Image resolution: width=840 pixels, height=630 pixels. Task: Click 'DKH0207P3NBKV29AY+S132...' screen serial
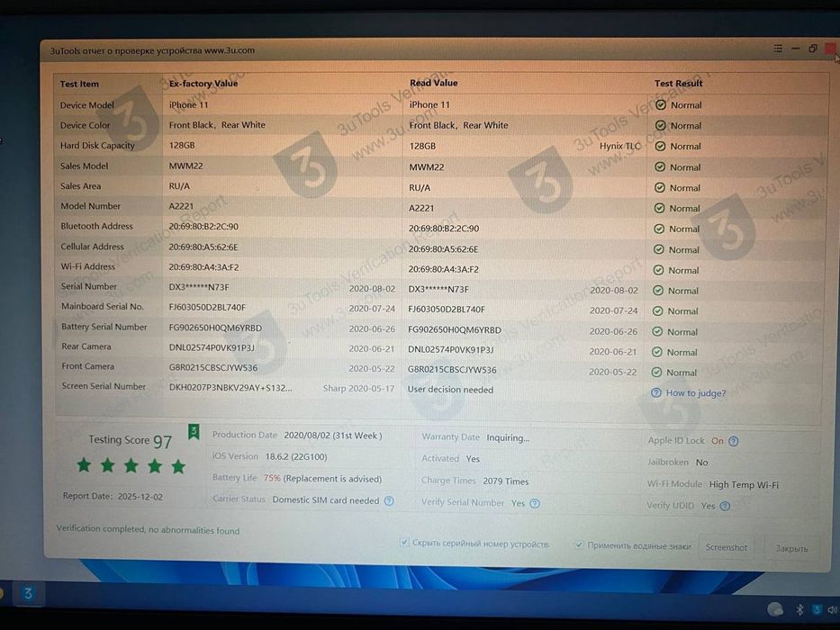click(x=230, y=388)
